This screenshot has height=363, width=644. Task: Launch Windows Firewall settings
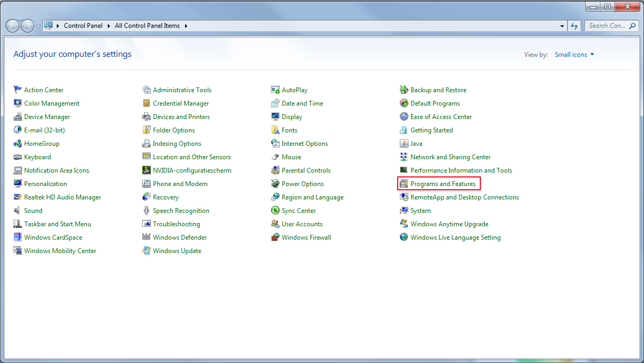click(x=306, y=237)
